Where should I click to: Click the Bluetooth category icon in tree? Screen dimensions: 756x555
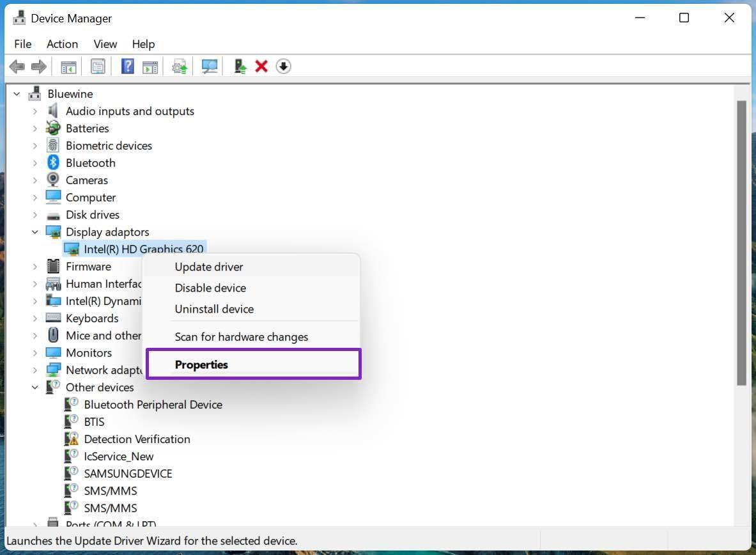54,163
